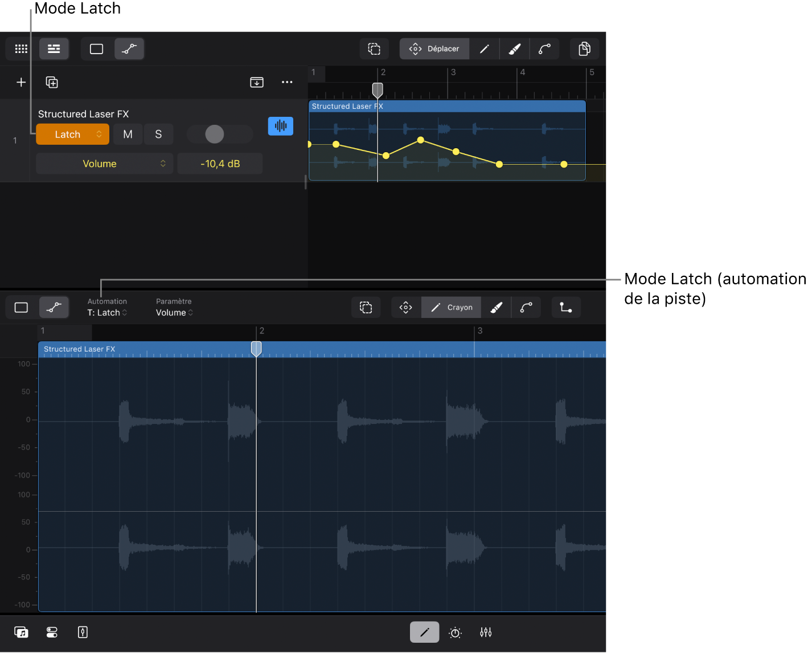
Task: Click the track volume slider knob
Action: click(x=215, y=134)
